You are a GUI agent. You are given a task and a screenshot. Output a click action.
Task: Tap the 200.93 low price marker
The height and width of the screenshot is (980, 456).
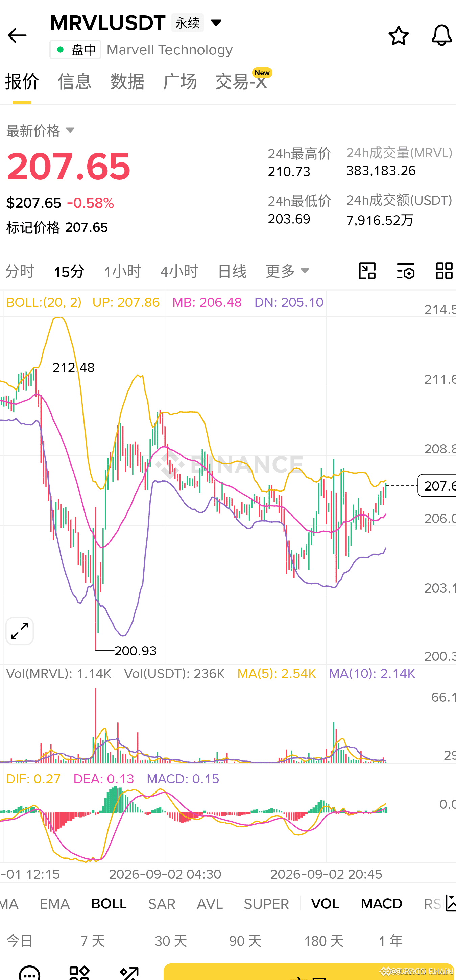point(136,651)
